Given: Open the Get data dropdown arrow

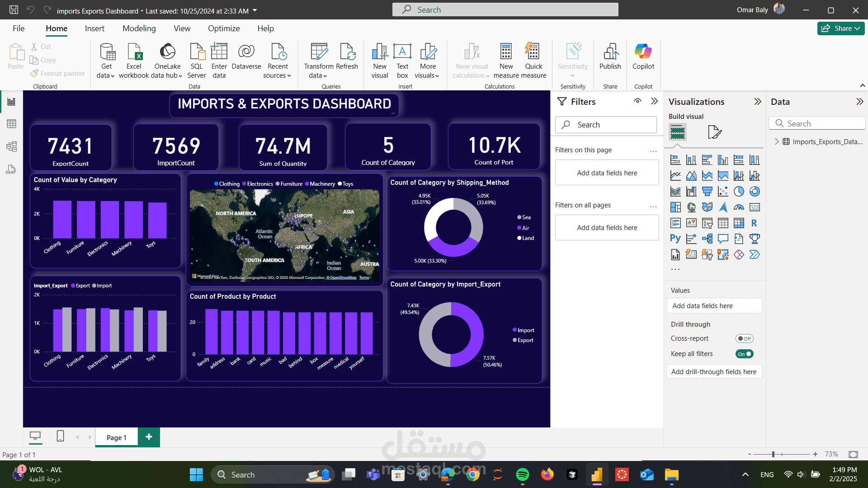Looking at the screenshot, I should pyautogui.click(x=113, y=76).
